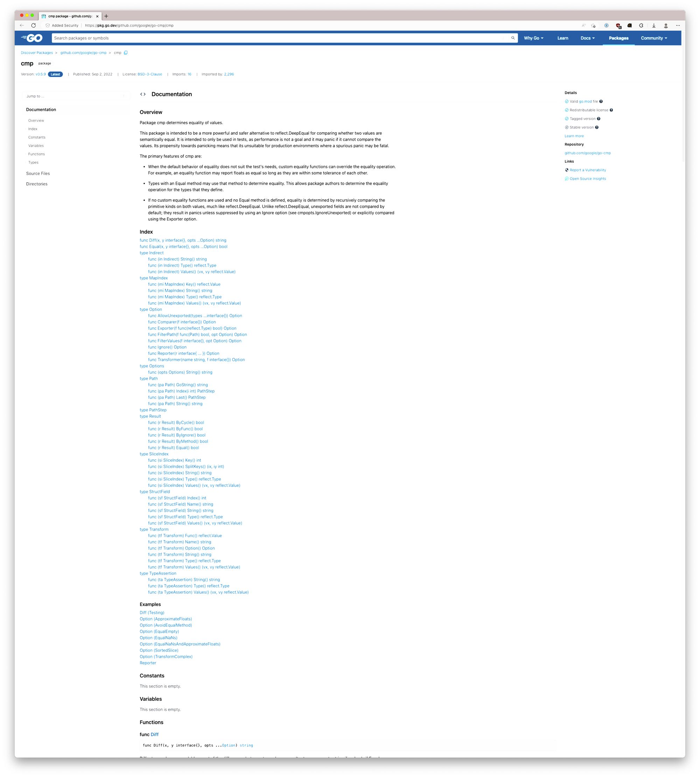Jump to Constants in the sidebar
The image size is (700, 777).
coord(37,137)
